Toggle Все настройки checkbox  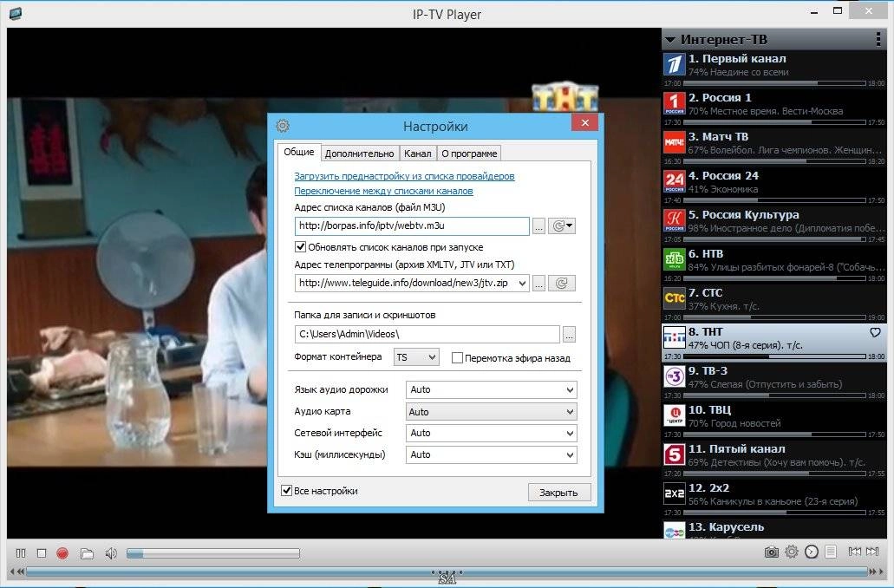[x=287, y=491]
